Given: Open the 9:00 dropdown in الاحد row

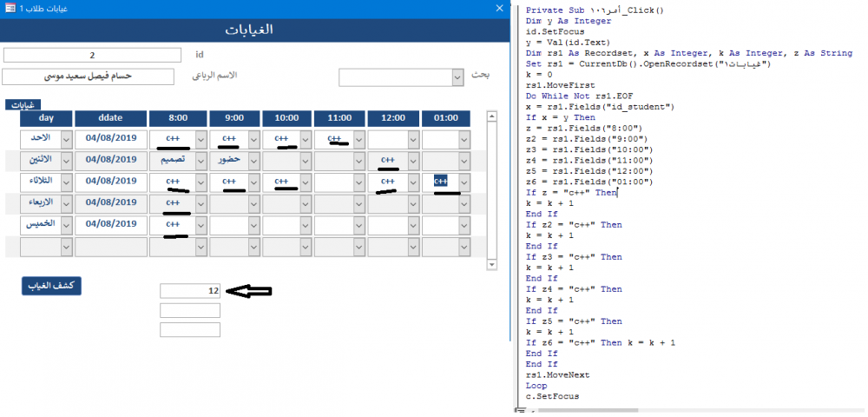Looking at the screenshot, I should (x=253, y=139).
